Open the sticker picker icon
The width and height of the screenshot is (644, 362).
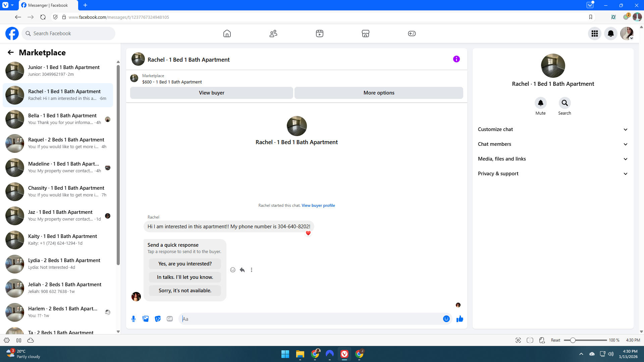pyautogui.click(x=158, y=319)
